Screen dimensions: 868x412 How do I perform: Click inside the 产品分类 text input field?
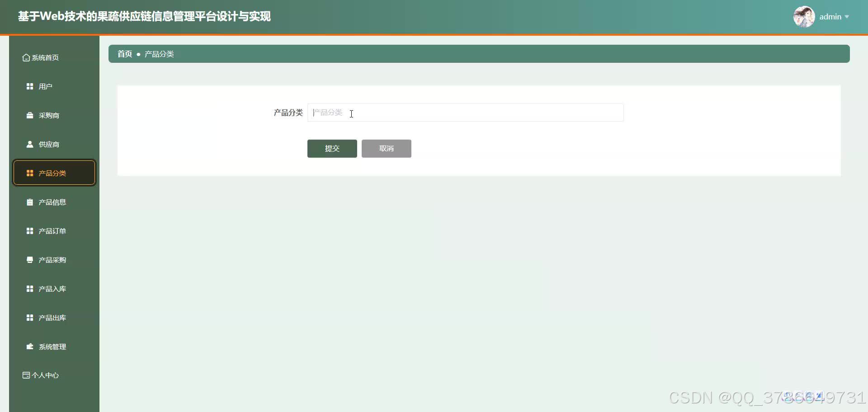coord(466,112)
